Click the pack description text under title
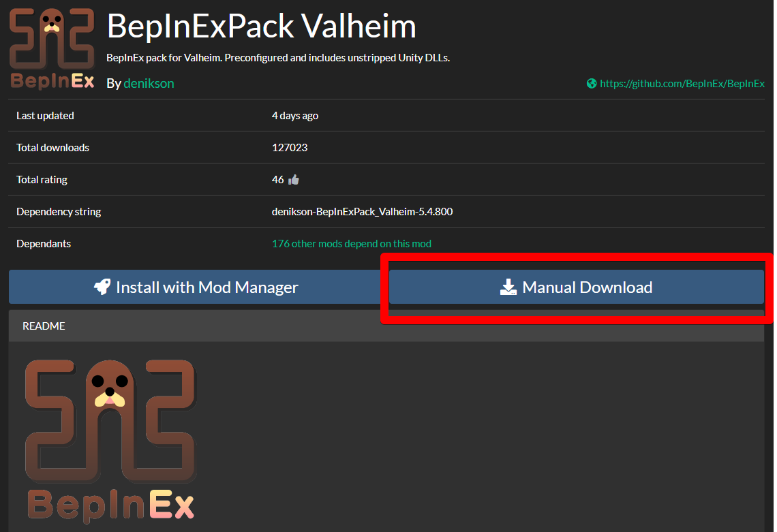This screenshot has height=532, width=777. click(x=278, y=58)
